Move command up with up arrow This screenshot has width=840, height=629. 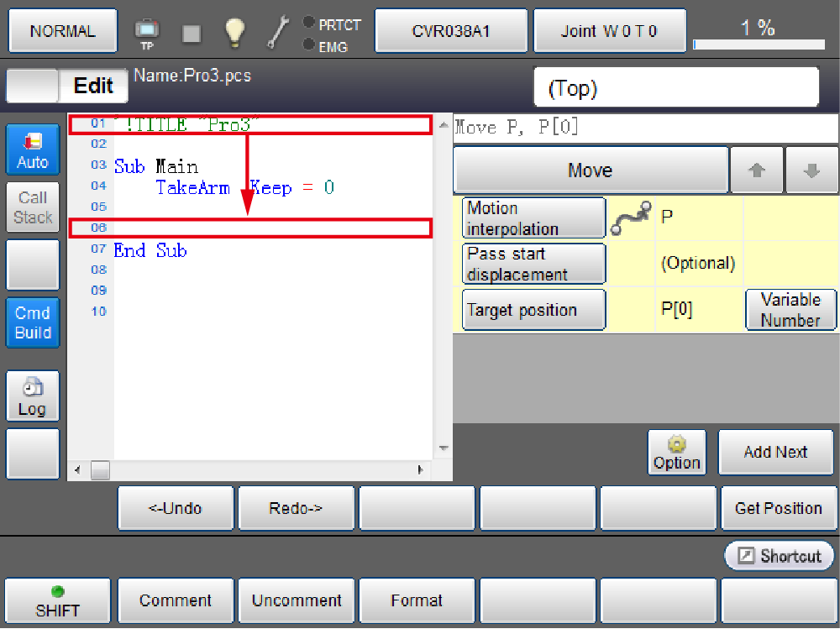pyautogui.click(x=757, y=170)
